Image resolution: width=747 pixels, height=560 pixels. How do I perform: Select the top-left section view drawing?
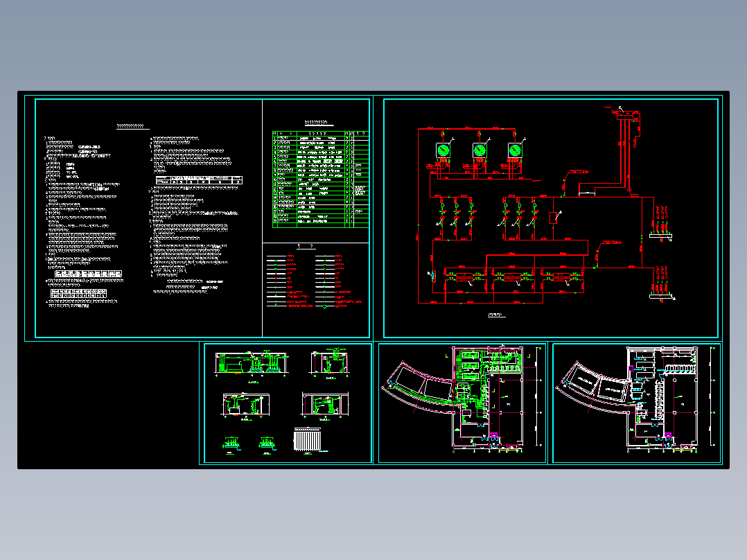[252, 365]
